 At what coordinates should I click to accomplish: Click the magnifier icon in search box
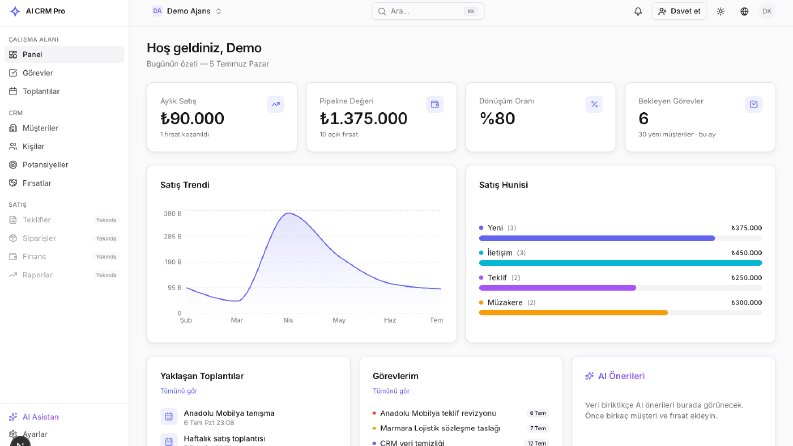click(382, 11)
